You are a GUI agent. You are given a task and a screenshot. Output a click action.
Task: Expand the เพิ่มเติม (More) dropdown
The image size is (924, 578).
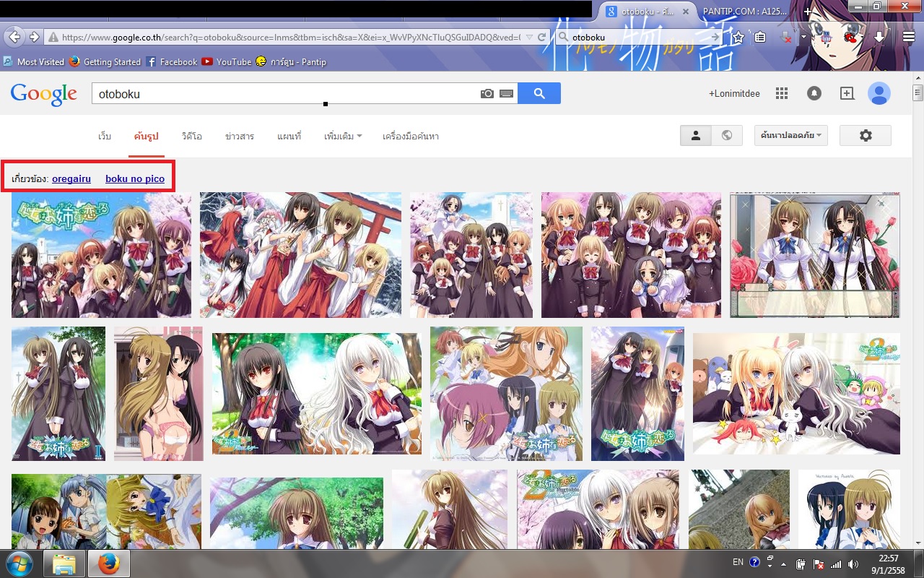343,136
